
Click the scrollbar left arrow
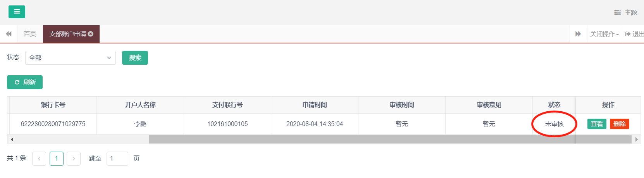click(12, 139)
